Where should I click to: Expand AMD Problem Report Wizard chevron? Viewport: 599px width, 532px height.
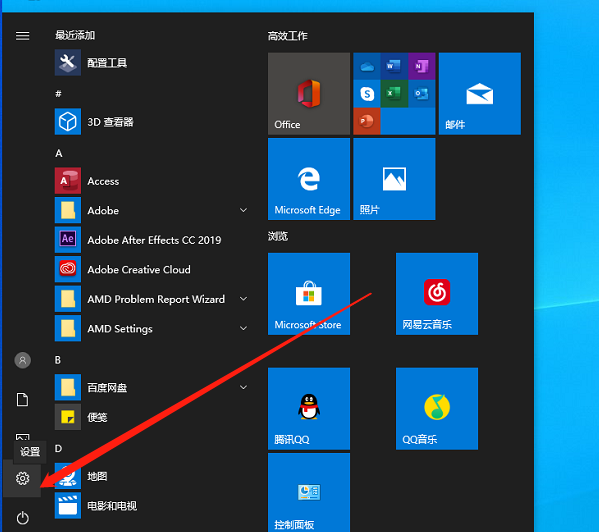(x=243, y=299)
